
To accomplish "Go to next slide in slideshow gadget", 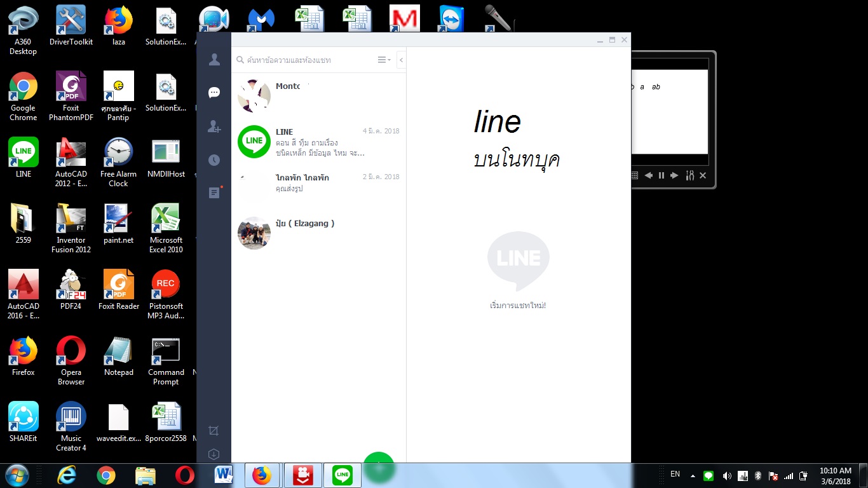I will 674,175.
